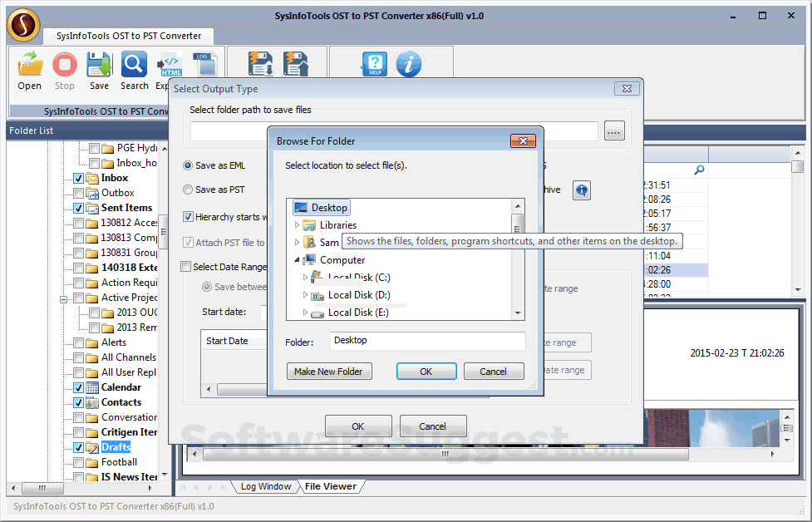The image size is (812, 522).
Task: Uncheck the Calendar folder checkbox
Action: coord(79,387)
